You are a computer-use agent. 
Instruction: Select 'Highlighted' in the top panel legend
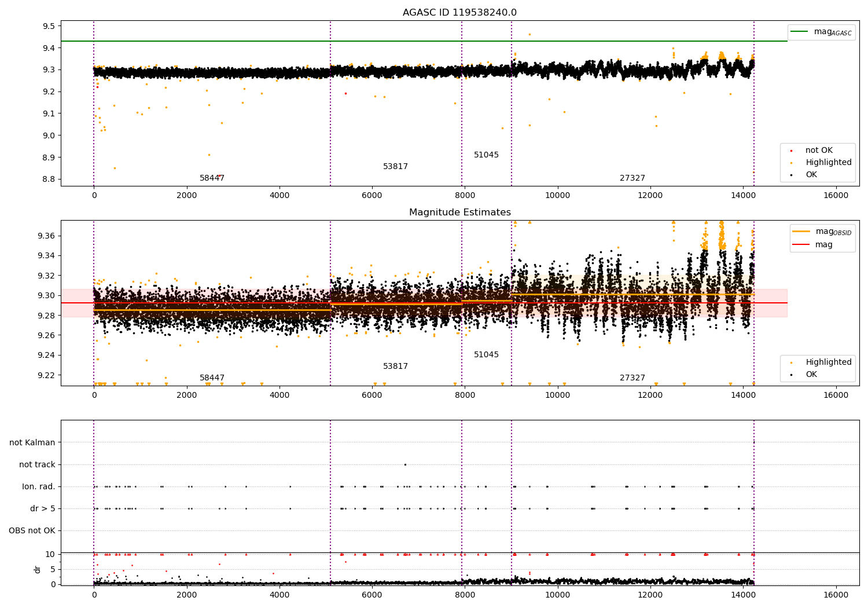[x=829, y=163]
